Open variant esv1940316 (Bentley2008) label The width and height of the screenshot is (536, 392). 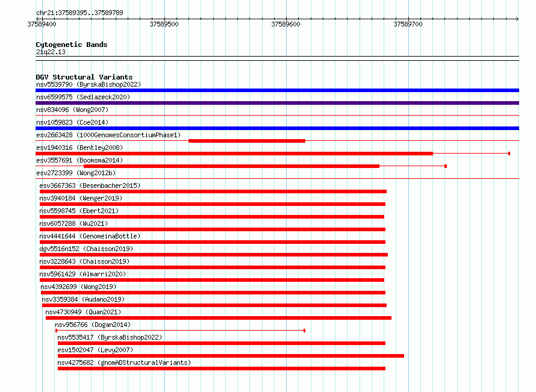point(79,148)
